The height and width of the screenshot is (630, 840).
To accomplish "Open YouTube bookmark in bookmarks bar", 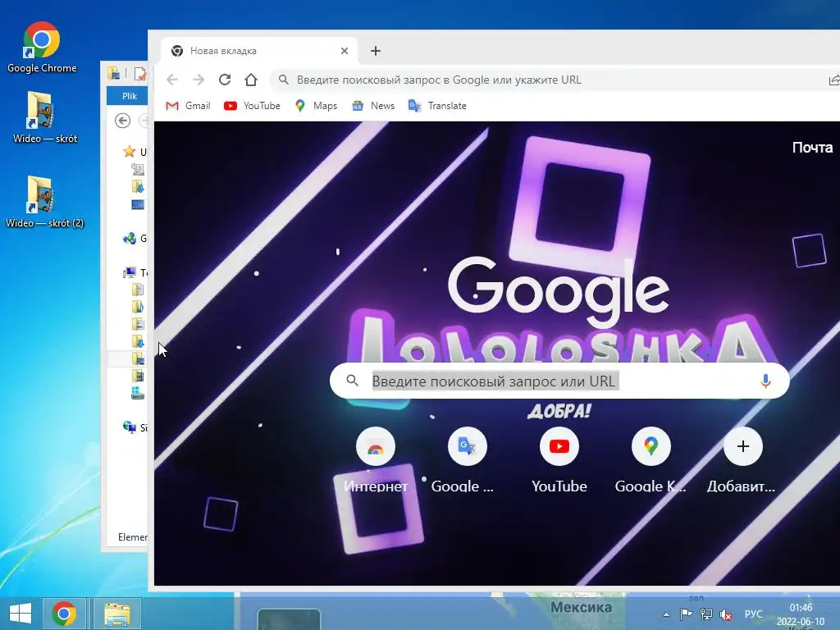I will coord(253,106).
